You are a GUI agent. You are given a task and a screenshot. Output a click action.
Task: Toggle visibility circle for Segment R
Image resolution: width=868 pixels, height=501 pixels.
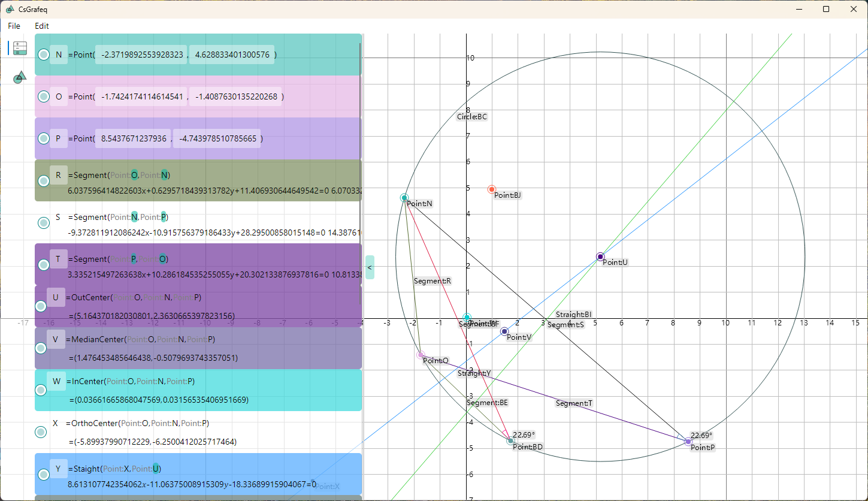click(x=44, y=181)
